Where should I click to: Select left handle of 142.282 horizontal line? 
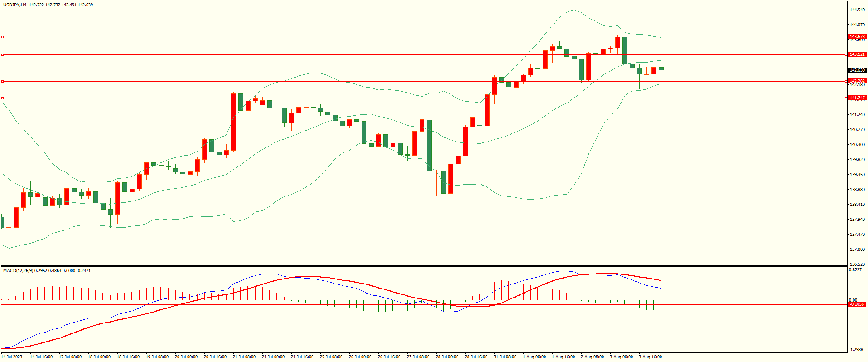pos(3,81)
